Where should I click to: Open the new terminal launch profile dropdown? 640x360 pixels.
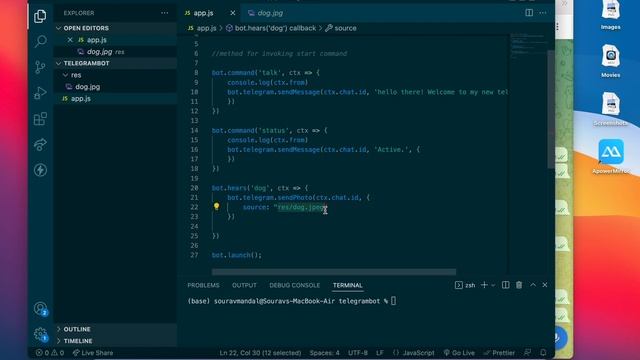(493, 285)
